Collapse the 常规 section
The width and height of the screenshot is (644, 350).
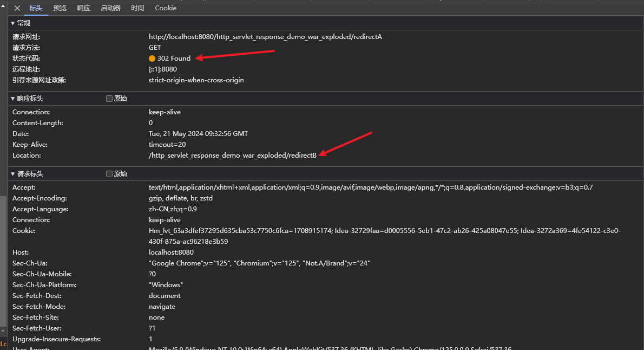[x=13, y=23]
